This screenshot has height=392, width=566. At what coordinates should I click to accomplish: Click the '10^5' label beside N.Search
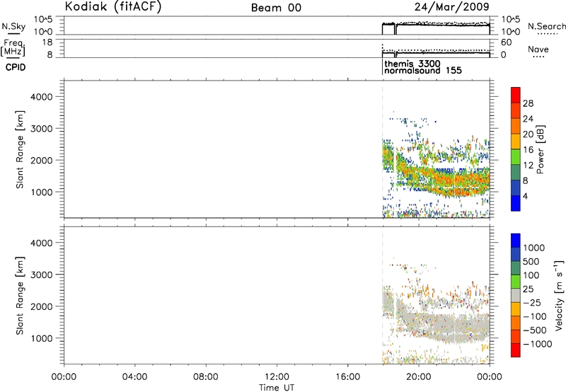[511, 19]
